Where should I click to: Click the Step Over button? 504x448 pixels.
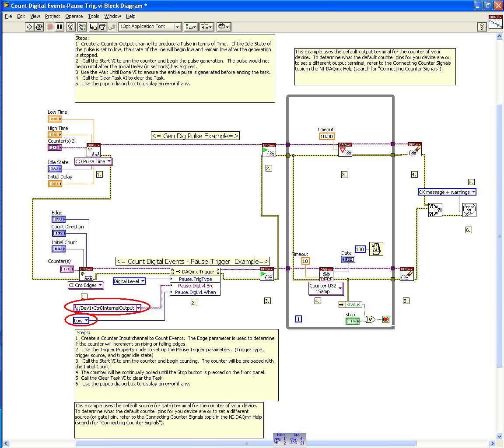(102, 27)
